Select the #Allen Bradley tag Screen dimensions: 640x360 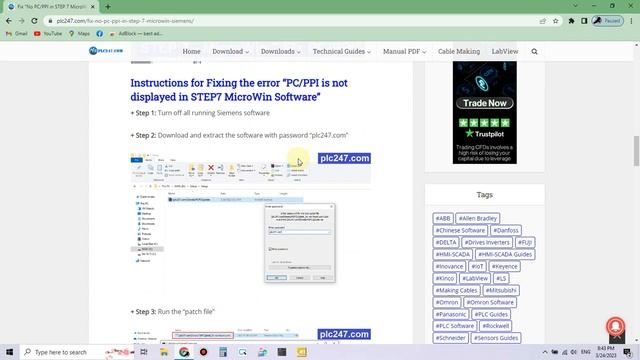(478, 218)
